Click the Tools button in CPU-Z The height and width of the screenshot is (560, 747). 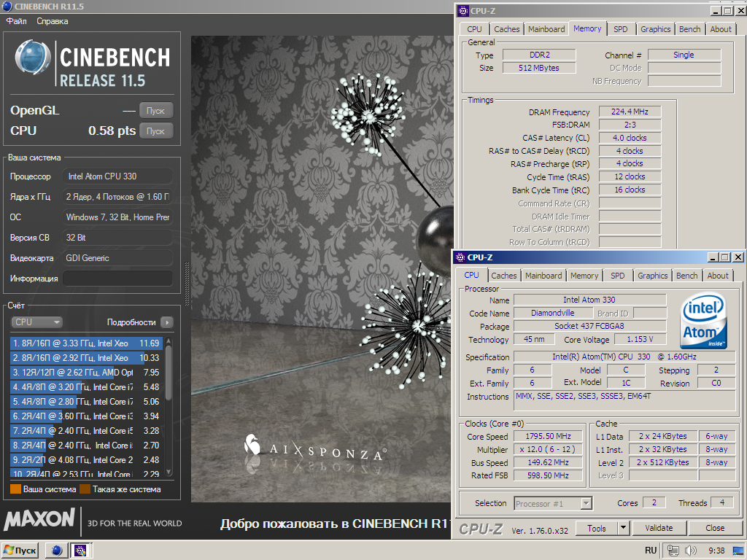pyautogui.click(x=597, y=528)
